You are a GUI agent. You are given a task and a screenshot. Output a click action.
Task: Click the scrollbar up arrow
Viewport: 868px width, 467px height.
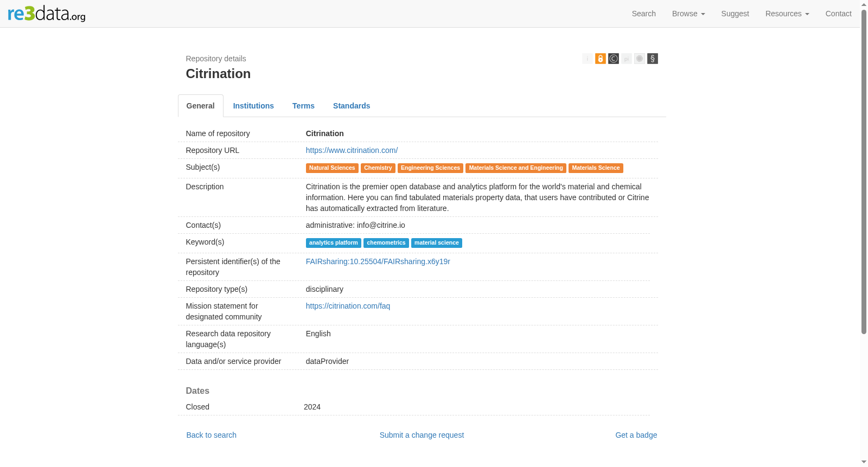coord(864,4)
